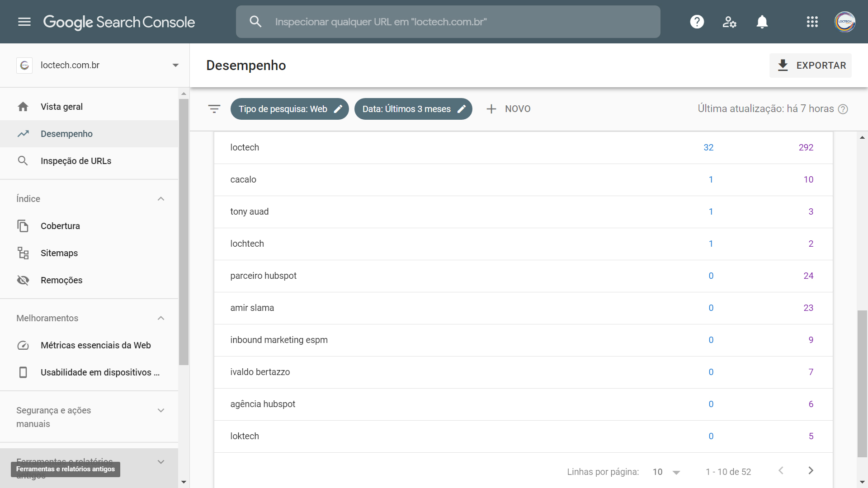Click the sidebar scroll down arrow
Screen dimensions: 868x488
point(184,482)
